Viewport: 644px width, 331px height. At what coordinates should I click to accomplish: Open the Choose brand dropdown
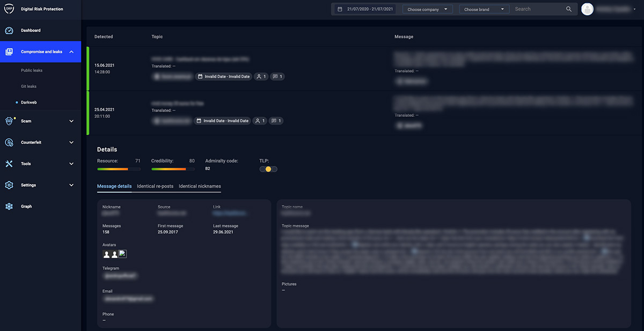point(484,9)
